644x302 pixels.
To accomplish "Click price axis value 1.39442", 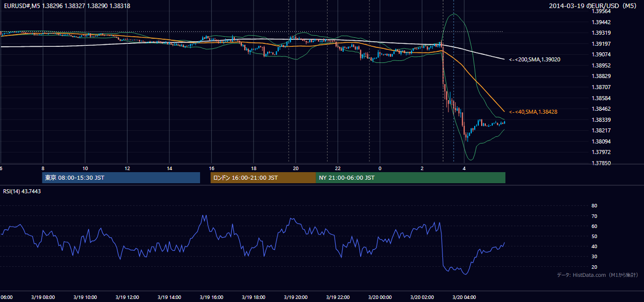I will [x=601, y=22].
